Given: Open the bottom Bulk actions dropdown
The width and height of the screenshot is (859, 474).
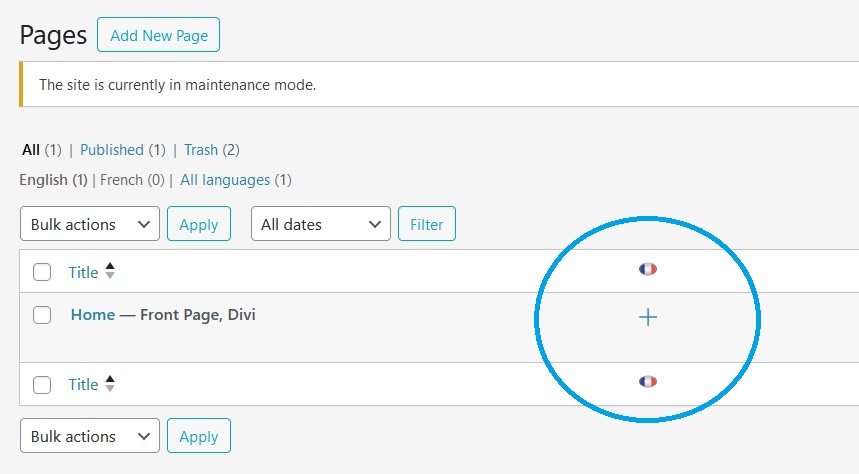Looking at the screenshot, I should pyautogui.click(x=90, y=436).
